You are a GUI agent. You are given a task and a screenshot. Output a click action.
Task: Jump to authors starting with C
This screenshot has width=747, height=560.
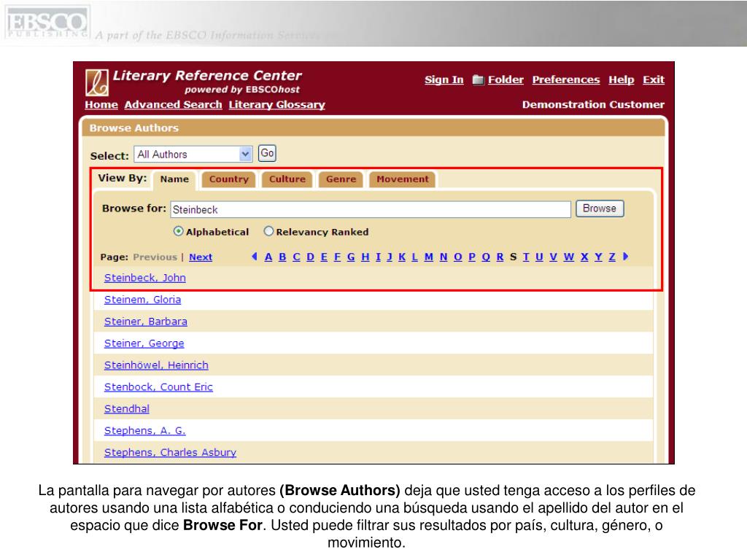tap(296, 257)
